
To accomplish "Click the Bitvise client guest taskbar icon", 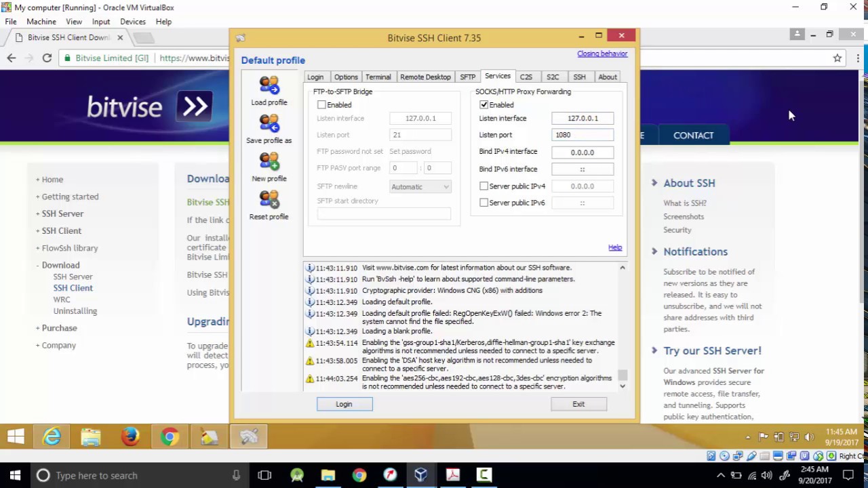I will coord(249,437).
